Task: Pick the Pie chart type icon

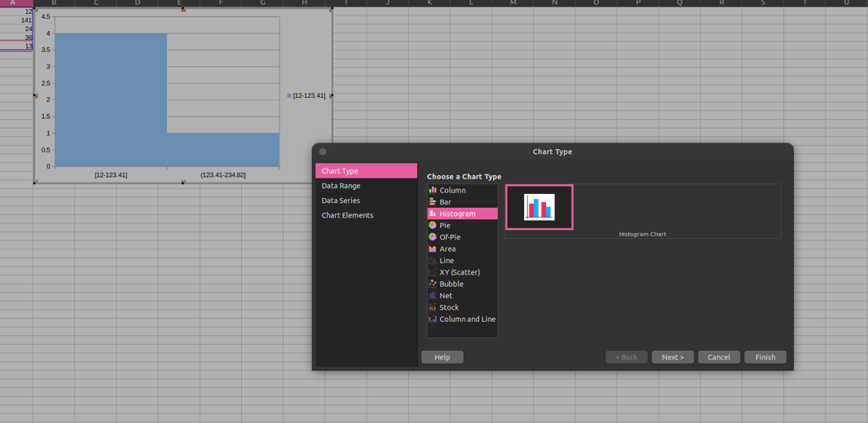Action: [433, 225]
